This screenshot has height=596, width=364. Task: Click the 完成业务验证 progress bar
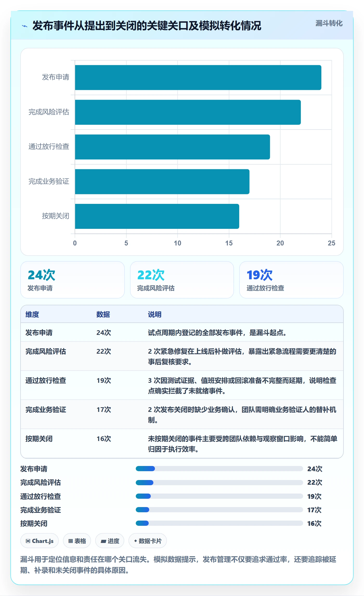coord(219,510)
